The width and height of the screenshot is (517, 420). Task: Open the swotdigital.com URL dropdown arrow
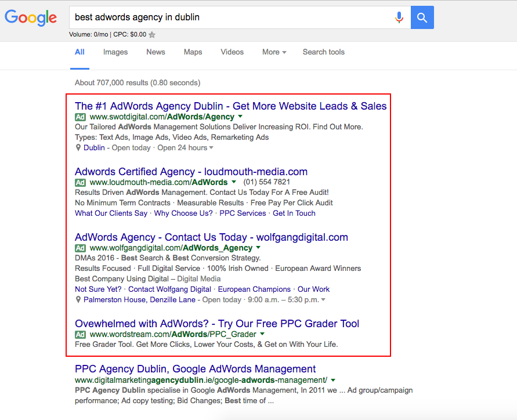(x=240, y=117)
